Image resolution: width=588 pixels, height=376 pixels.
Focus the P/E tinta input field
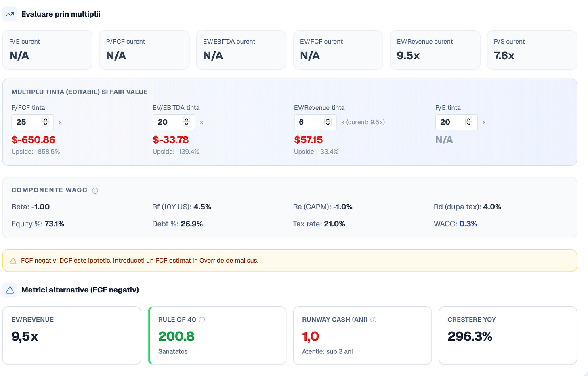[x=456, y=122]
